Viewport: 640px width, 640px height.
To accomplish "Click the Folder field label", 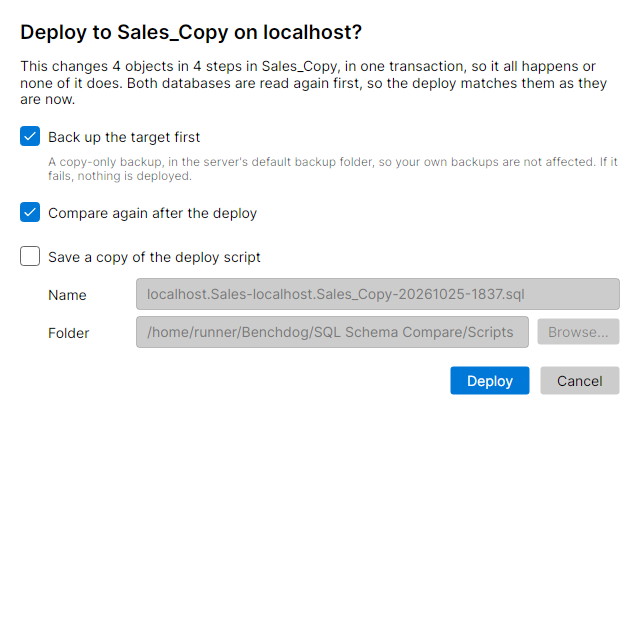I will click(69, 333).
